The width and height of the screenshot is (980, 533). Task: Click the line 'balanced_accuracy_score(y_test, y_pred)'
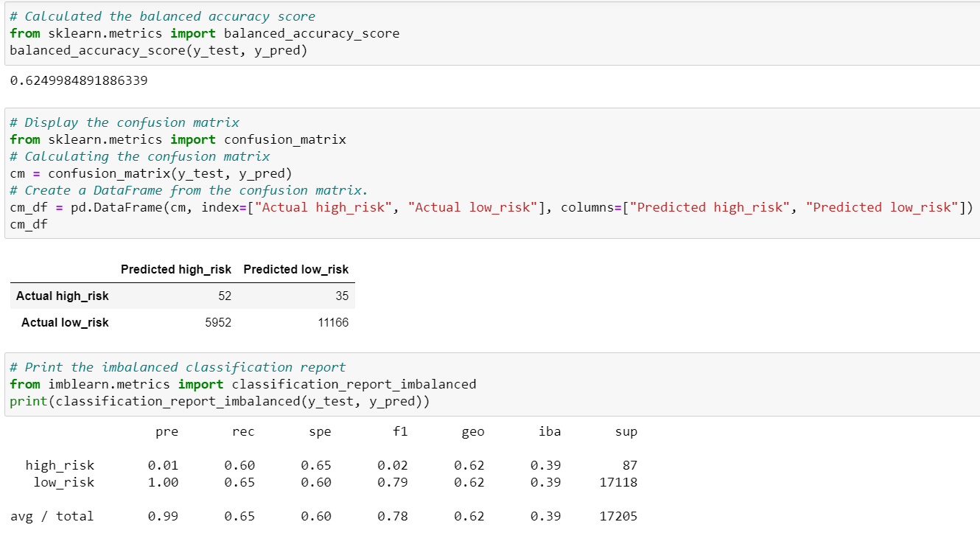[x=158, y=50]
